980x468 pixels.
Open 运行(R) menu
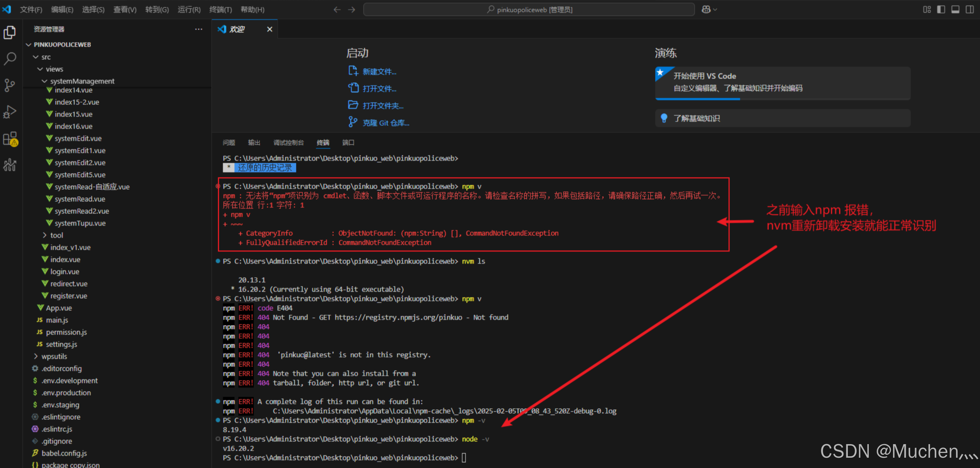(x=189, y=10)
